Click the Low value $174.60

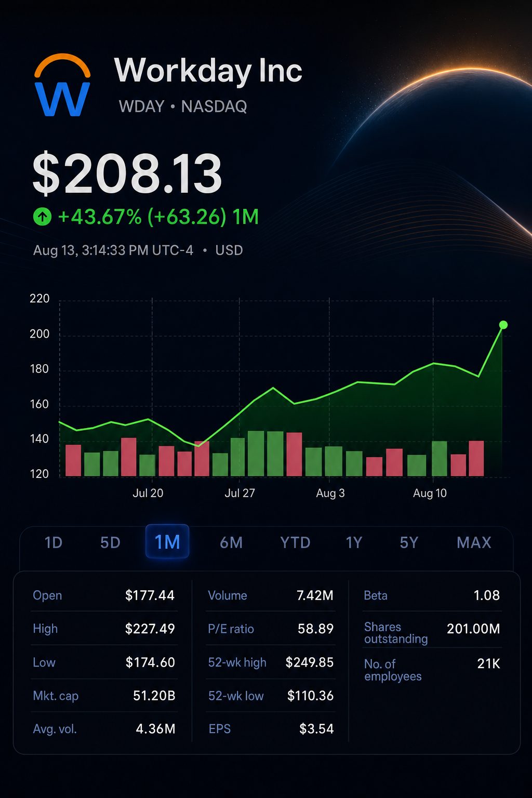coord(150,662)
